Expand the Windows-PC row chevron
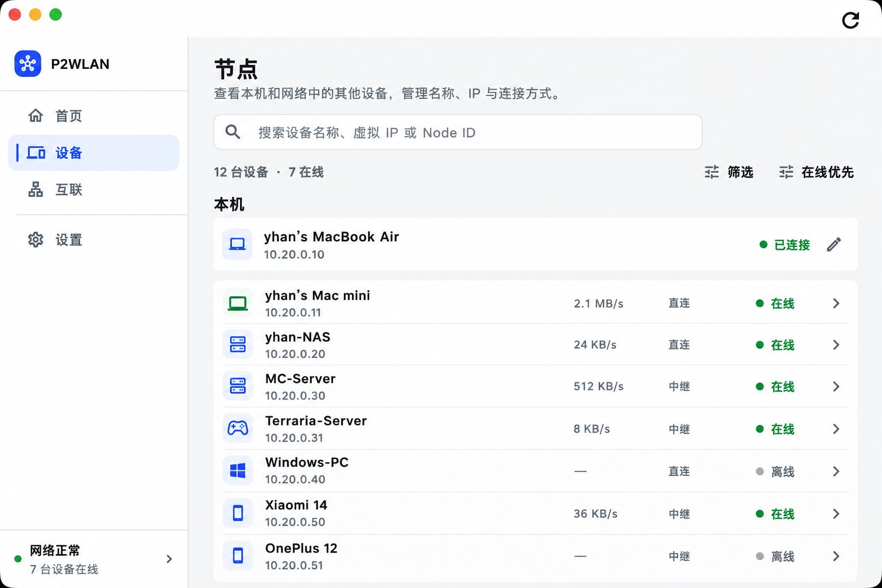This screenshot has height=588, width=882. click(836, 471)
